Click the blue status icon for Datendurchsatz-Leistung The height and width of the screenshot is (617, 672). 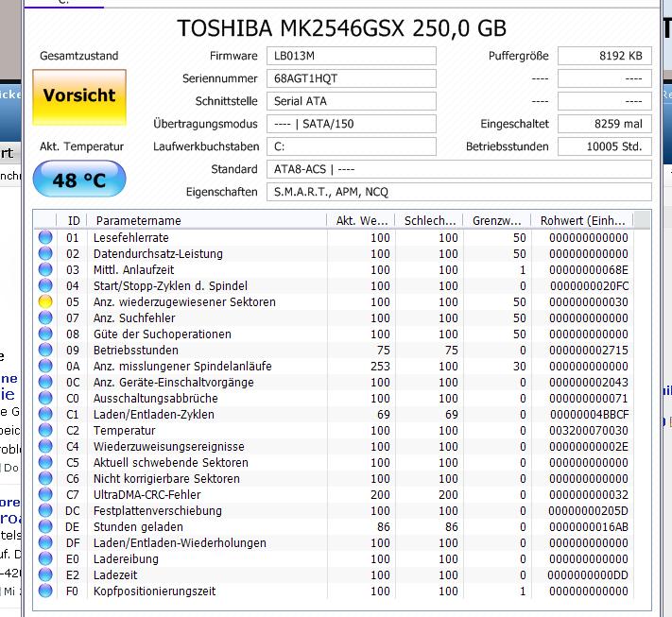[x=45, y=253]
